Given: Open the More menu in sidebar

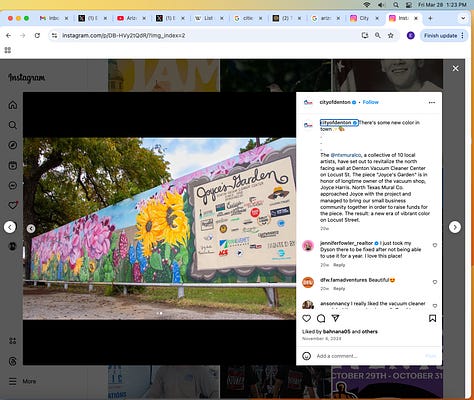Looking at the screenshot, I should coord(22,381).
